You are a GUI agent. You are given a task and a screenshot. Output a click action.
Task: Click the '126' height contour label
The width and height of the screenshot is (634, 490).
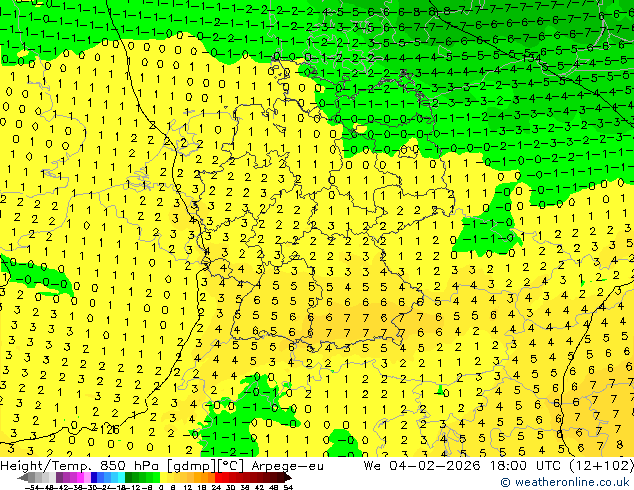coord(110,429)
